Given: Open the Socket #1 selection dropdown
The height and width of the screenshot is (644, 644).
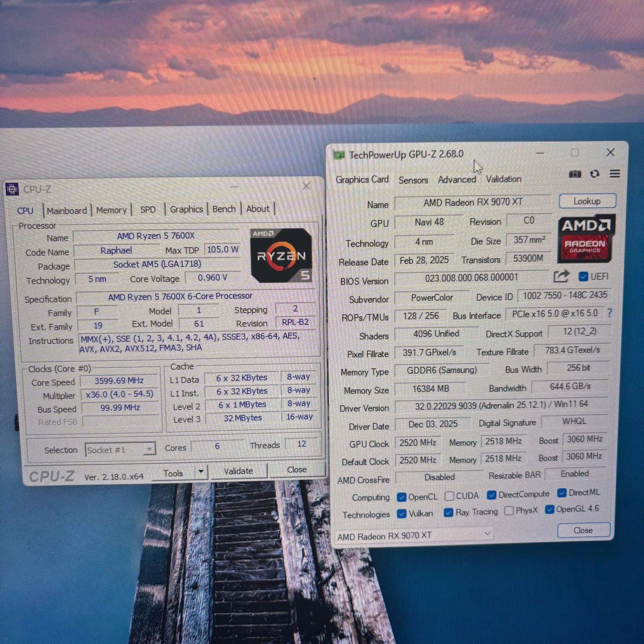Looking at the screenshot, I should coord(120,450).
